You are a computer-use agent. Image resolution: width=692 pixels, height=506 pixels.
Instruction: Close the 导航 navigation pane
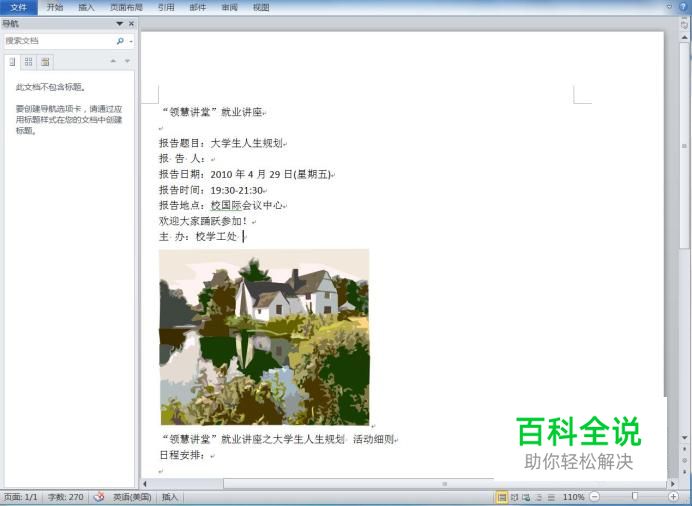tap(131, 23)
